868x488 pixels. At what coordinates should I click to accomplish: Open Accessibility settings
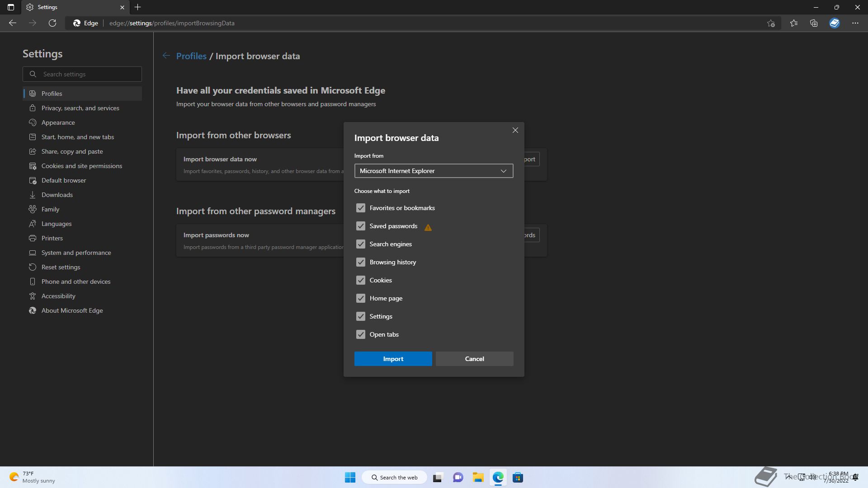click(82, 296)
